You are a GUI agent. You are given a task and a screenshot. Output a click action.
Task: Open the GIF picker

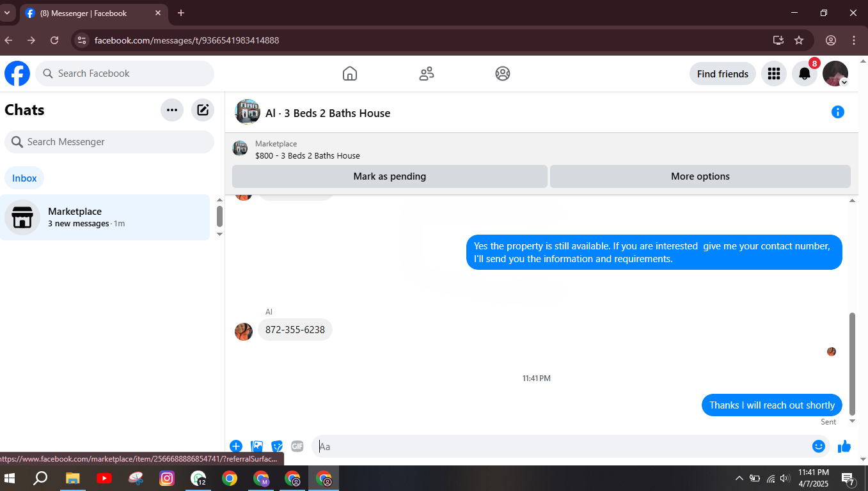[x=297, y=446]
